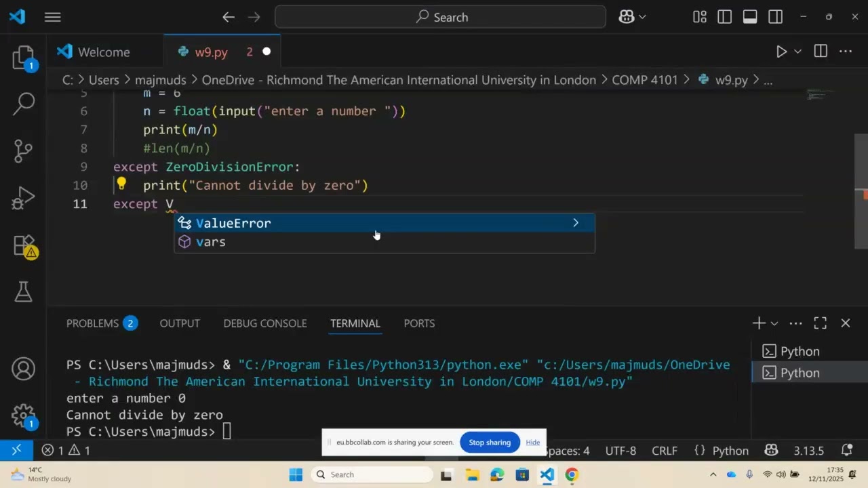The width and height of the screenshot is (868, 488).
Task: Open the run options dropdown arrow
Action: (797, 52)
